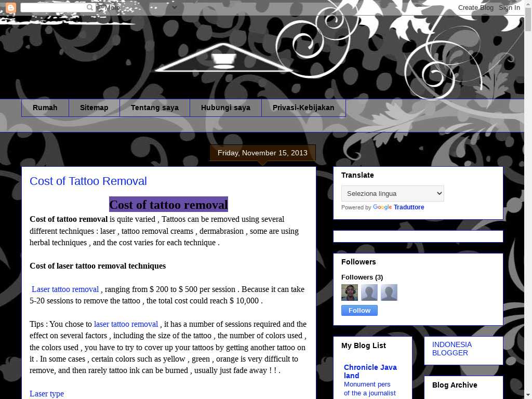This screenshot has width=532, height=399.
Task: Open Privasi-Kebijakan page
Action: (x=303, y=108)
